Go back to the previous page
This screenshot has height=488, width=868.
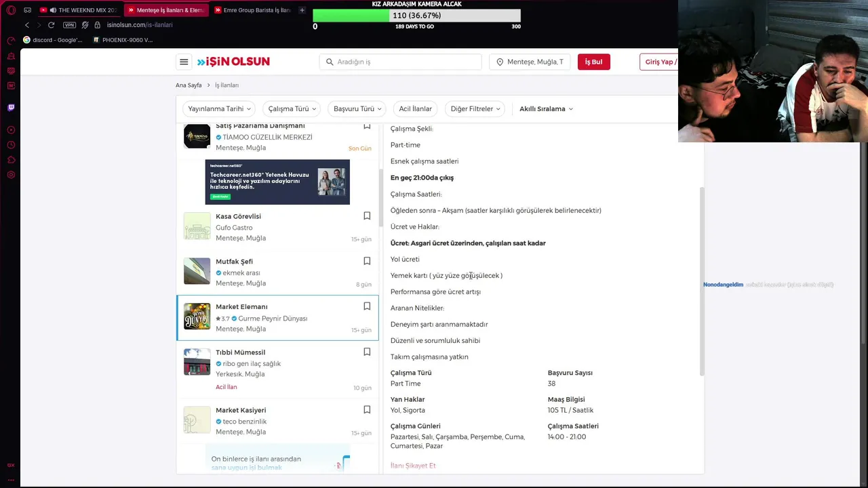coord(27,25)
